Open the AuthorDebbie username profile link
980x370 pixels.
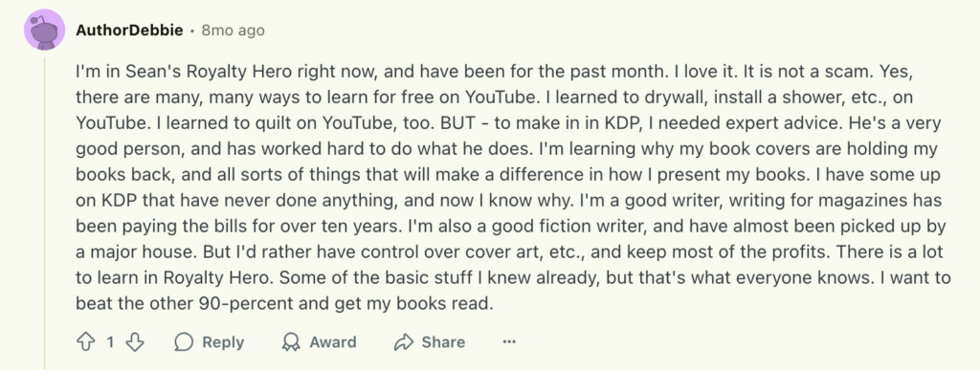129,30
